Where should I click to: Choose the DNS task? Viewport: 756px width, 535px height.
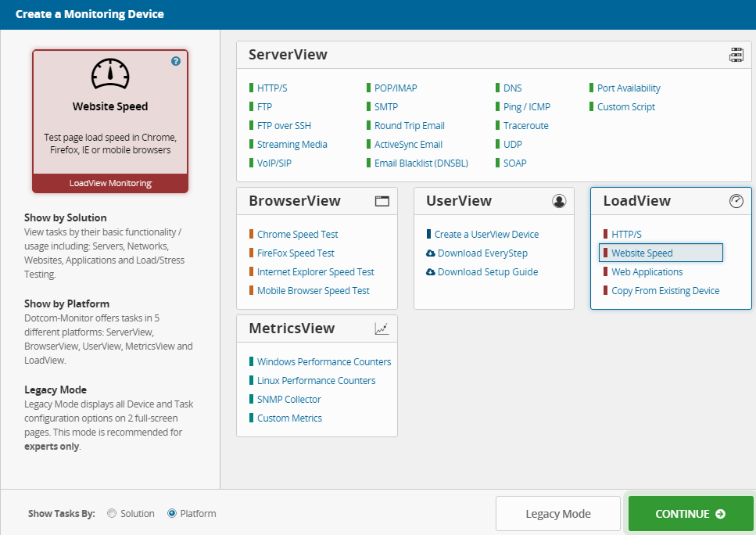coord(513,88)
